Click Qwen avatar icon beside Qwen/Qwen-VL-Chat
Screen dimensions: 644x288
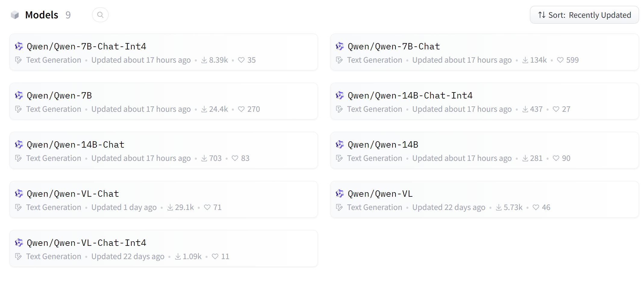[19, 193]
